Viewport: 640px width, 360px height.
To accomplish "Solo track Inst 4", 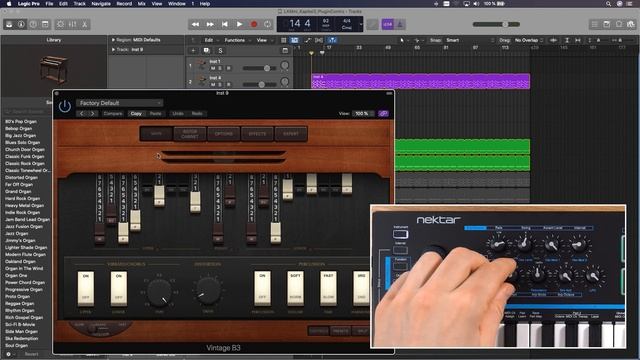I will [x=220, y=84].
